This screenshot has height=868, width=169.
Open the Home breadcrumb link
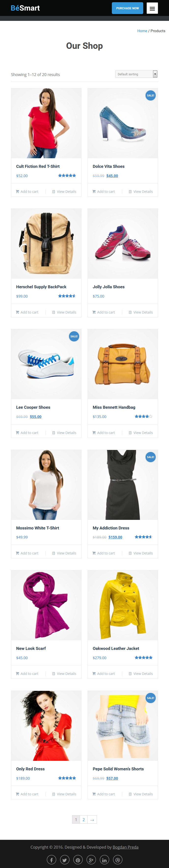(x=142, y=31)
